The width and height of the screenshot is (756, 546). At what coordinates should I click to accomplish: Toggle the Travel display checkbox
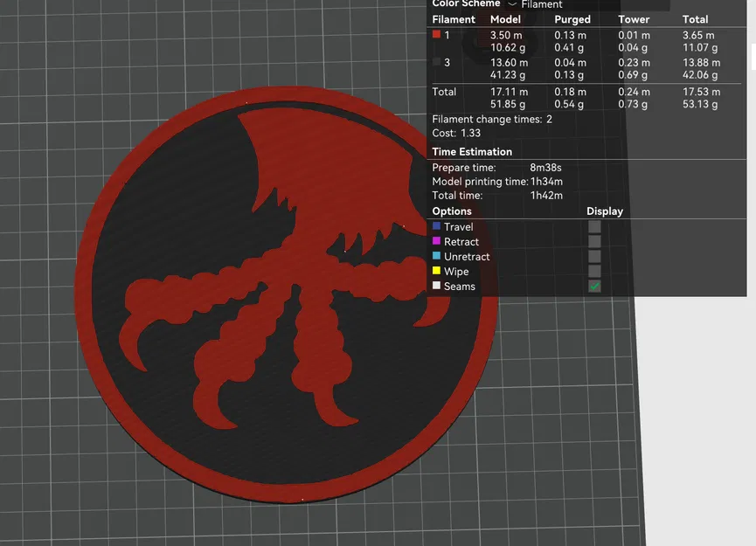point(594,226)
